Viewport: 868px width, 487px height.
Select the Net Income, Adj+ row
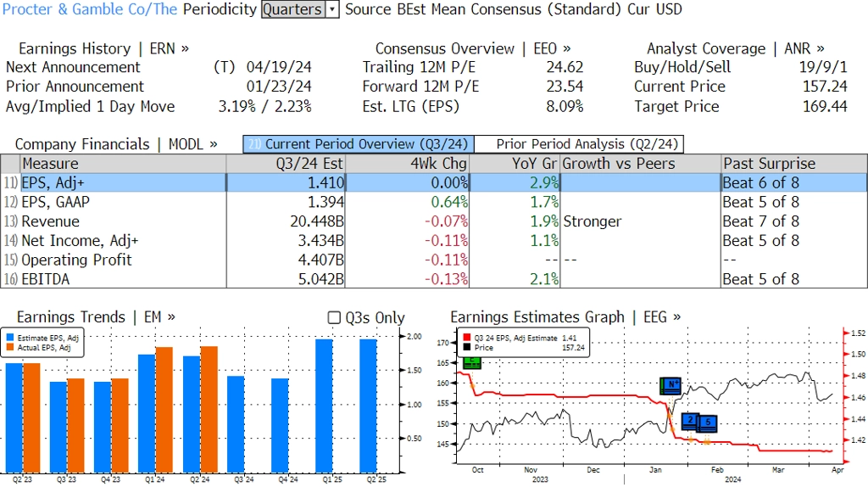pyautogui.click(x=434, y=241)
